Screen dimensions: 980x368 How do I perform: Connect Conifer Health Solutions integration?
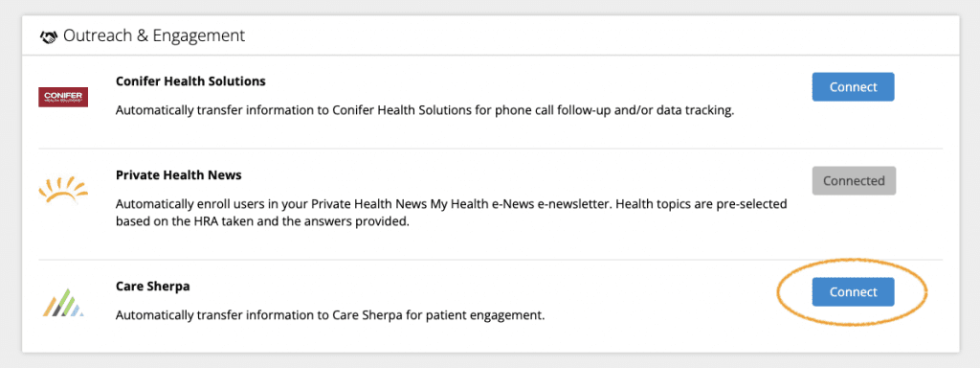pos(853,87)
